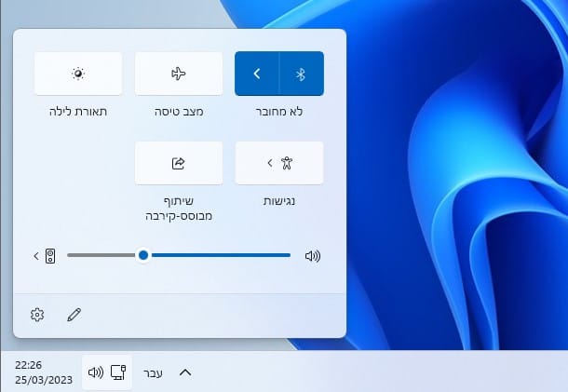Click the volume slider thumb
The height and width of the screenshot is (392, 568).
pyautogui.click(x=143, y=255)
